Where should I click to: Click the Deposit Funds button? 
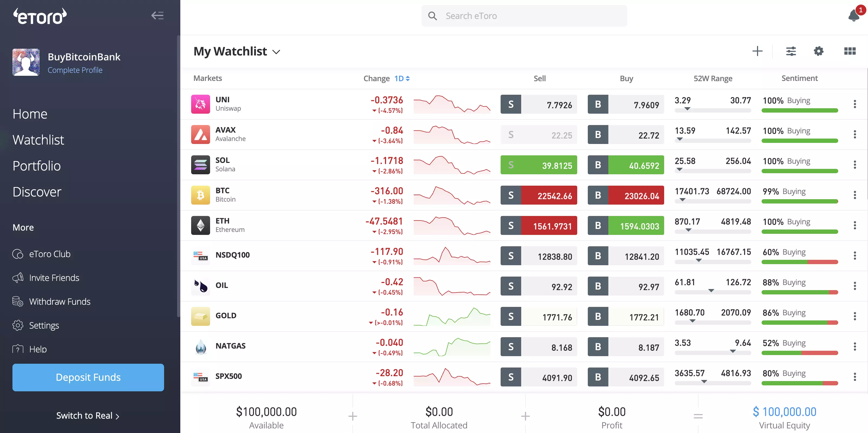click(88, 377)
